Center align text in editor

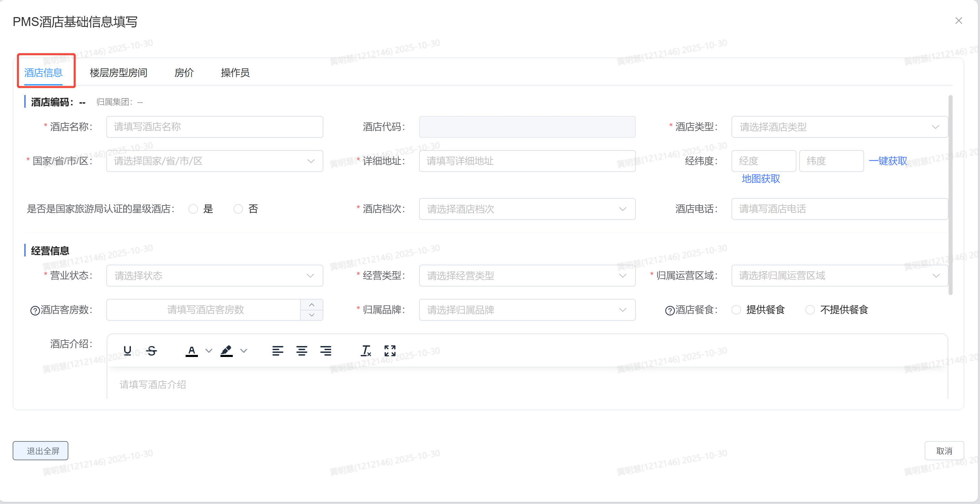[302, 350]
